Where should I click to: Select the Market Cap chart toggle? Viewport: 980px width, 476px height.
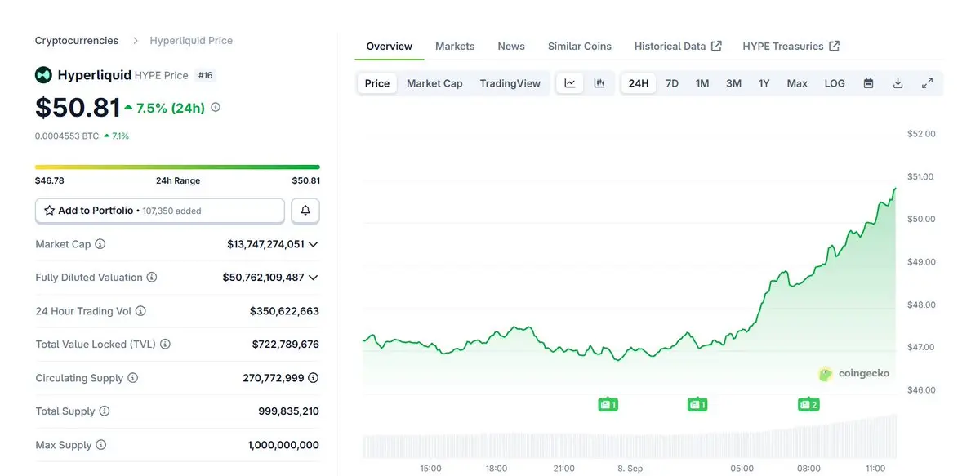click(434, 83)
